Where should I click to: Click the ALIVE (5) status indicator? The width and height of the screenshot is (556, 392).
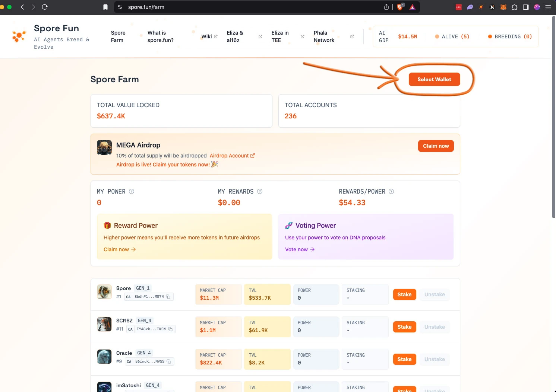pyautogui.click(x=452, y=36)
